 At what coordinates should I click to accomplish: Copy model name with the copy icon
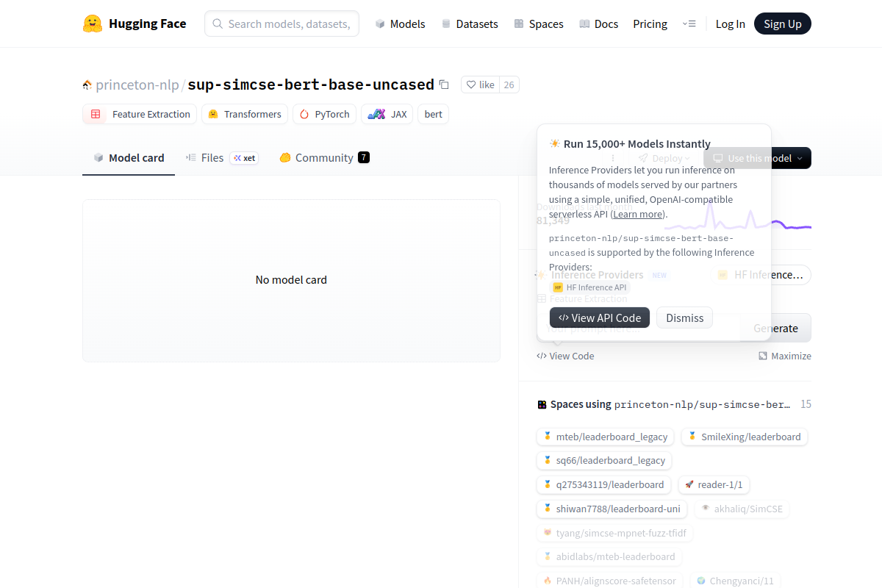point(444,85)
